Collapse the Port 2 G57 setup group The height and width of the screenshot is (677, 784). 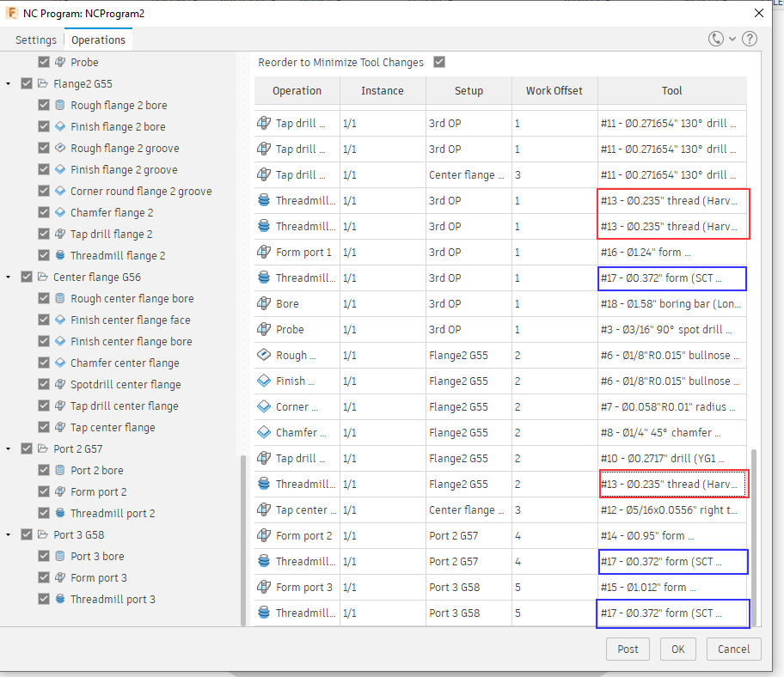click(x=9, y=448)
